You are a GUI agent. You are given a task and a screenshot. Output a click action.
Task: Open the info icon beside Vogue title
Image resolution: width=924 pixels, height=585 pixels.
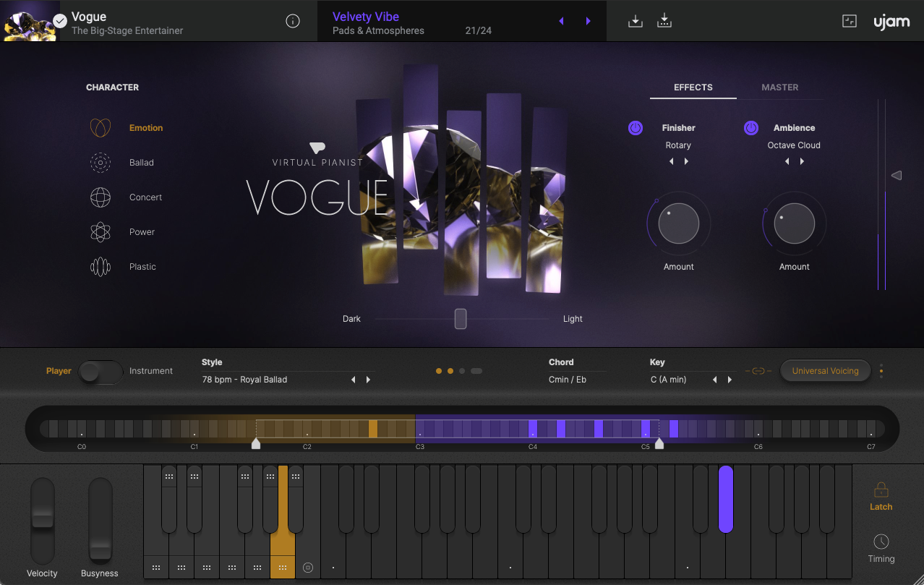[x=293, y=21]
